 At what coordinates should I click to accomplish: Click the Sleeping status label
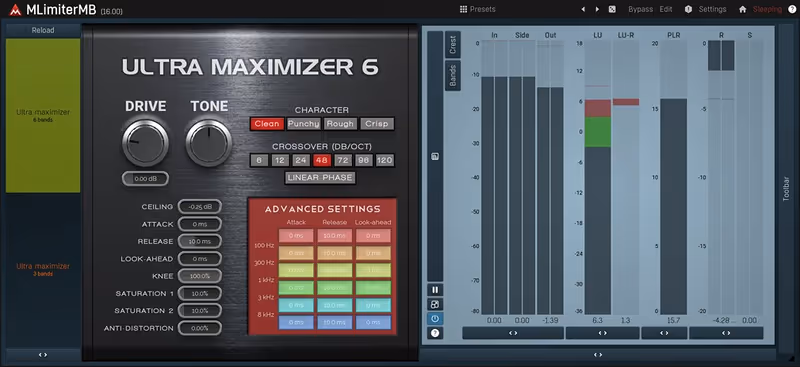tap(767, 9)
